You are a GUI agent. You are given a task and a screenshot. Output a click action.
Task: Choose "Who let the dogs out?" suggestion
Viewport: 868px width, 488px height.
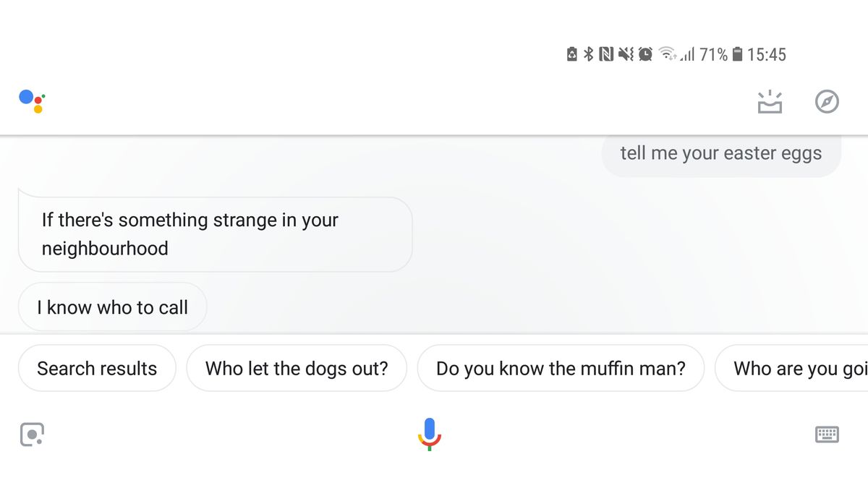point(297,369)
